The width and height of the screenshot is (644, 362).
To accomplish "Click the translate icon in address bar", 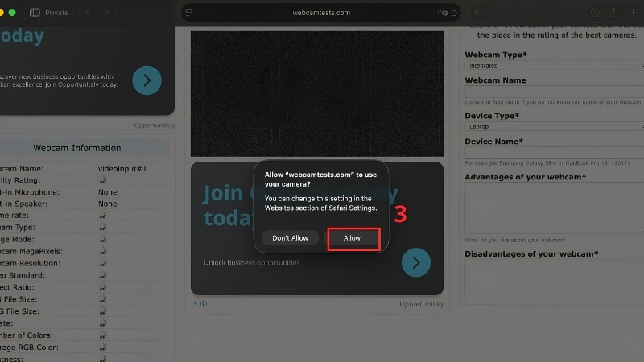I will tap(442, 13).
